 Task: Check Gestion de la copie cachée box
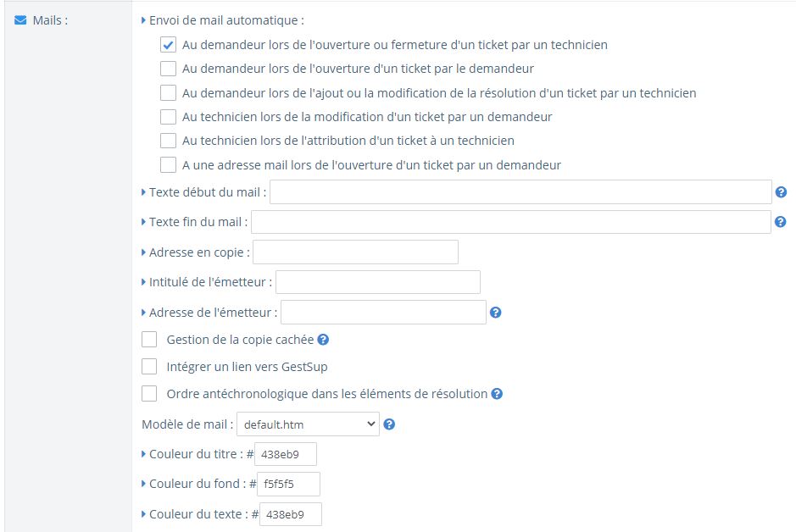coord(149,340)
